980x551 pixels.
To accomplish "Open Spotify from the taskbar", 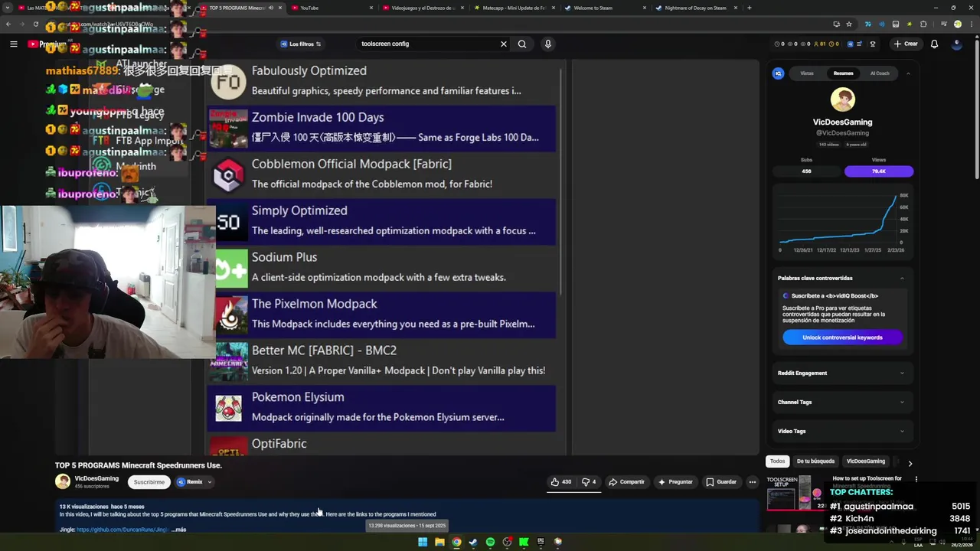I will click(490, 542).
